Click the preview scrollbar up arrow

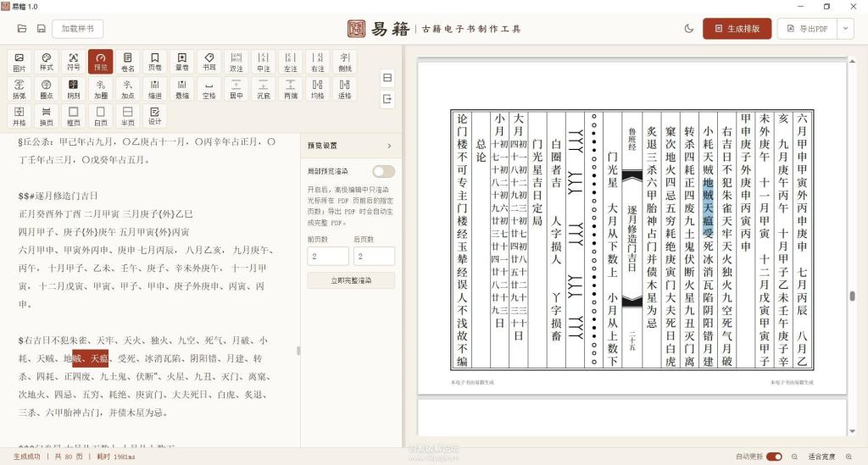click(x=853, y=61)
